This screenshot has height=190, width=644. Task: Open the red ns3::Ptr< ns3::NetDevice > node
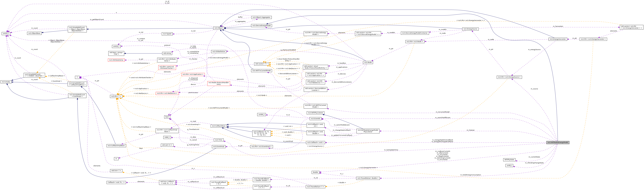click(167, 93)
